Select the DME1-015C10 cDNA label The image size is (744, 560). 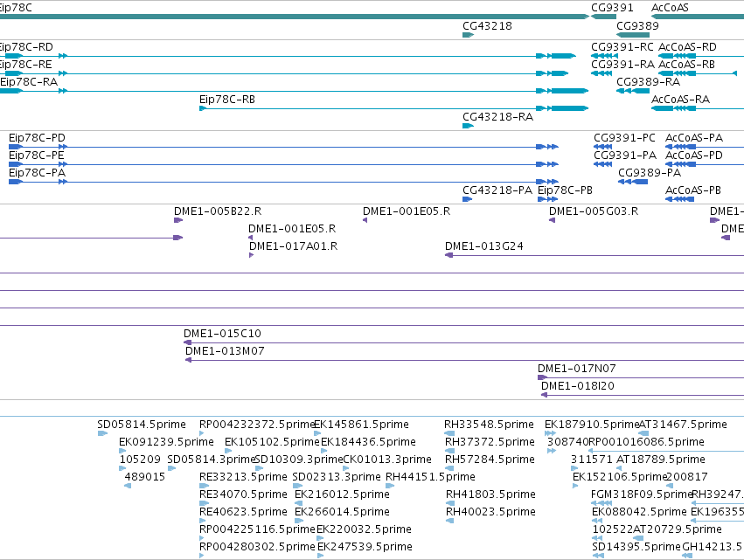(222, 334)
